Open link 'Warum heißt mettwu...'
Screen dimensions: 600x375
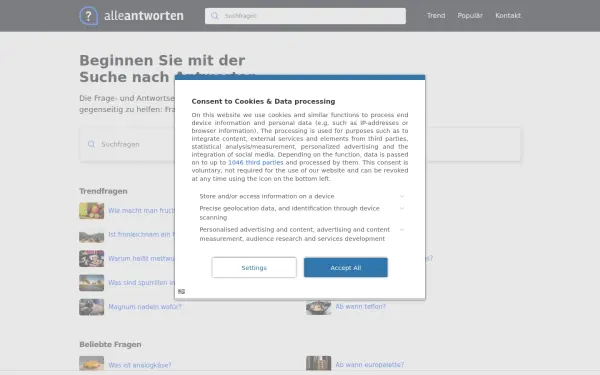(x=141, y=259)
